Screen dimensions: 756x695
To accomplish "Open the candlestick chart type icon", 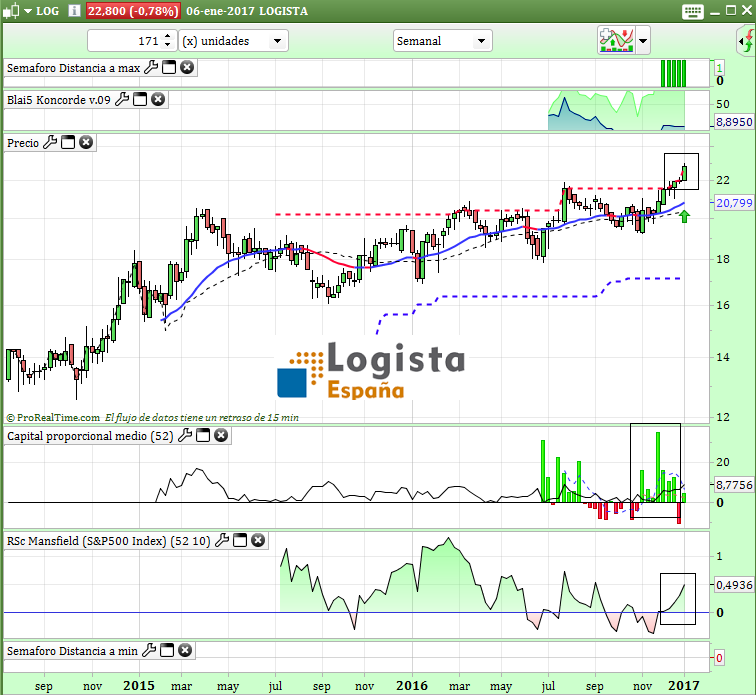I will (x=11, y=11).
